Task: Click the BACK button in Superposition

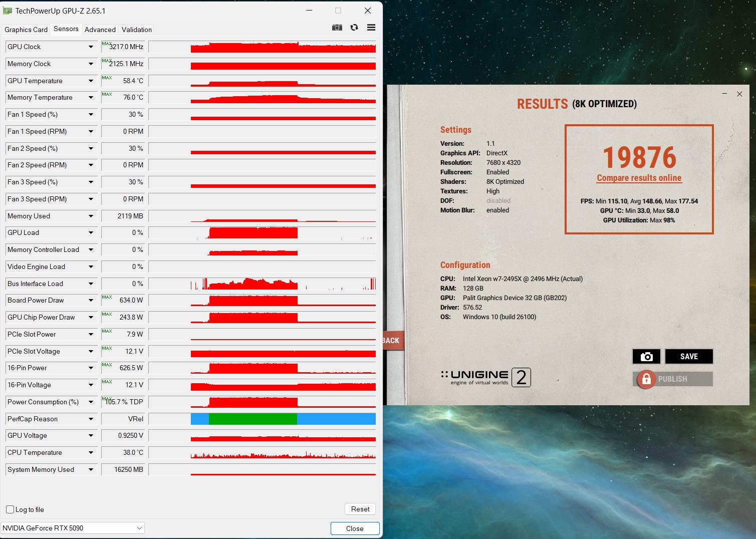Action: (392, 341)
